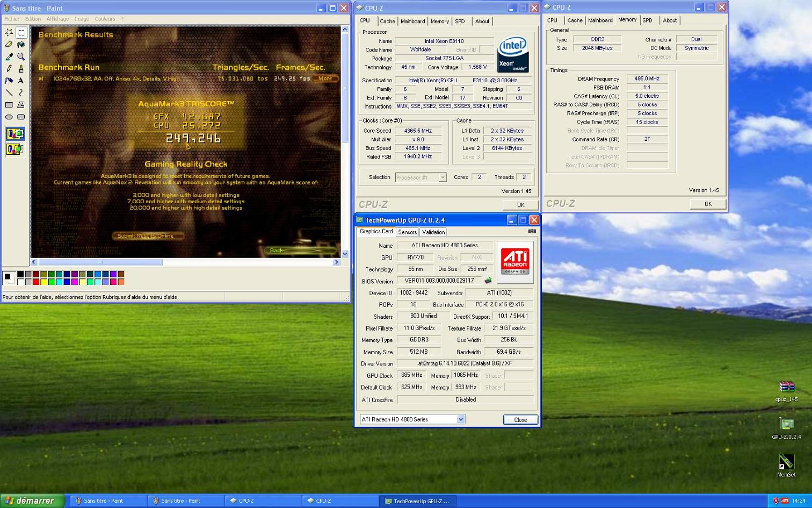Pick the white color swatch in Paint palette
The height and width of the screenshot is (508, 812).
point(20,282)
